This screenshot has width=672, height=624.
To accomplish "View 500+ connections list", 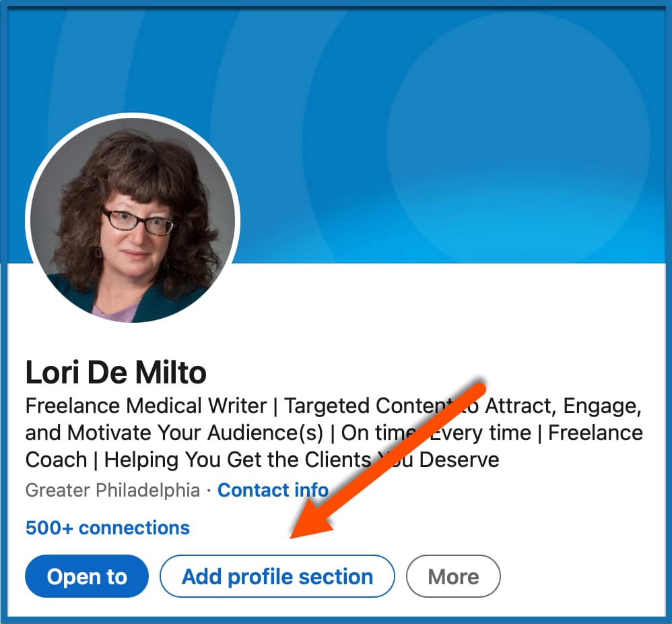I will pyautogui.click(x=106, y=528).
